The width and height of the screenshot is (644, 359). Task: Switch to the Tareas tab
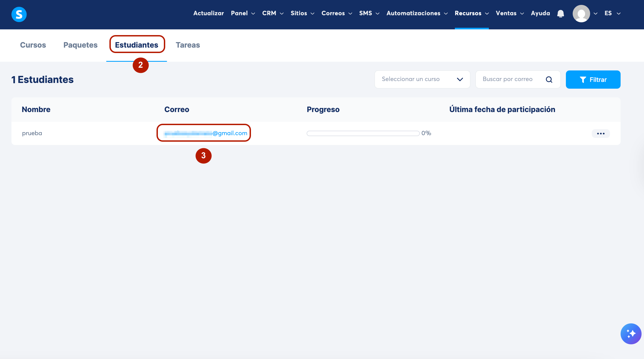(188, 45)
